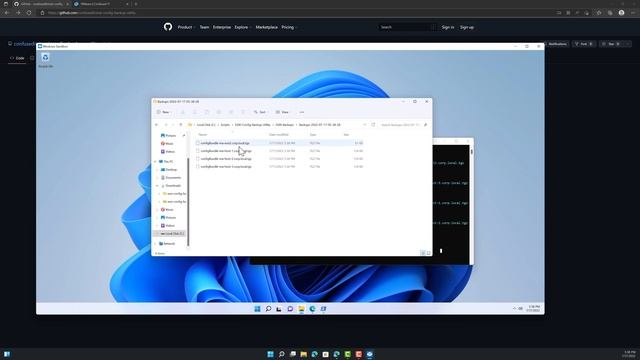Collapse the Downloads tree node
This screenshot has height=360, width=640.
[x=157, y=186]
